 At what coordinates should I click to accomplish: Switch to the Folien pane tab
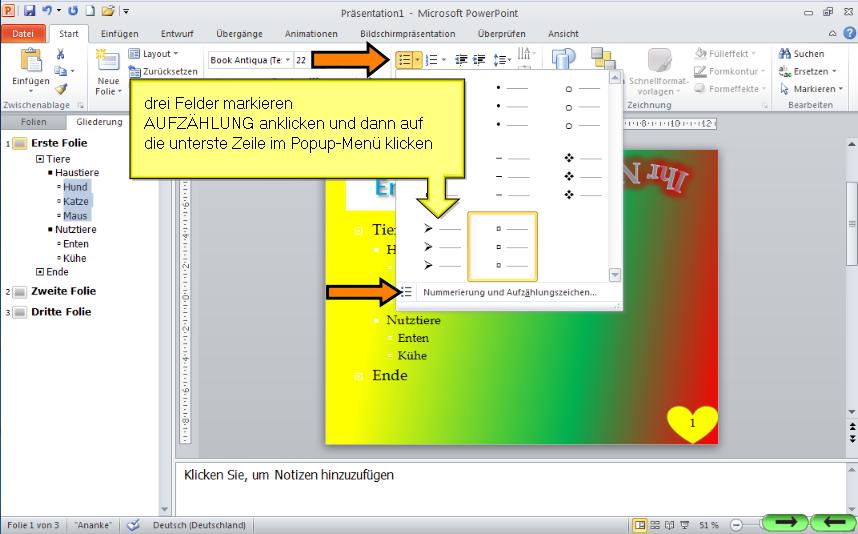click(33, 122)
